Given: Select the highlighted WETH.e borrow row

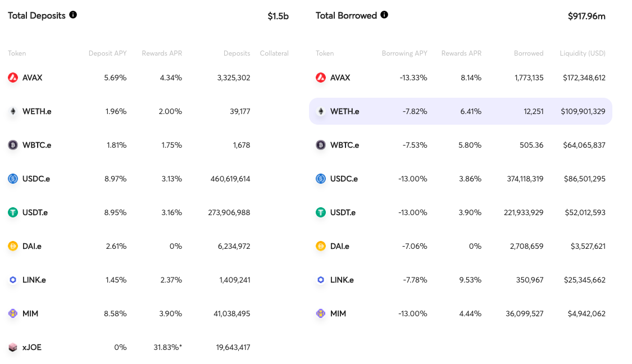Looking at the screenshot, I should coord(460,111).
